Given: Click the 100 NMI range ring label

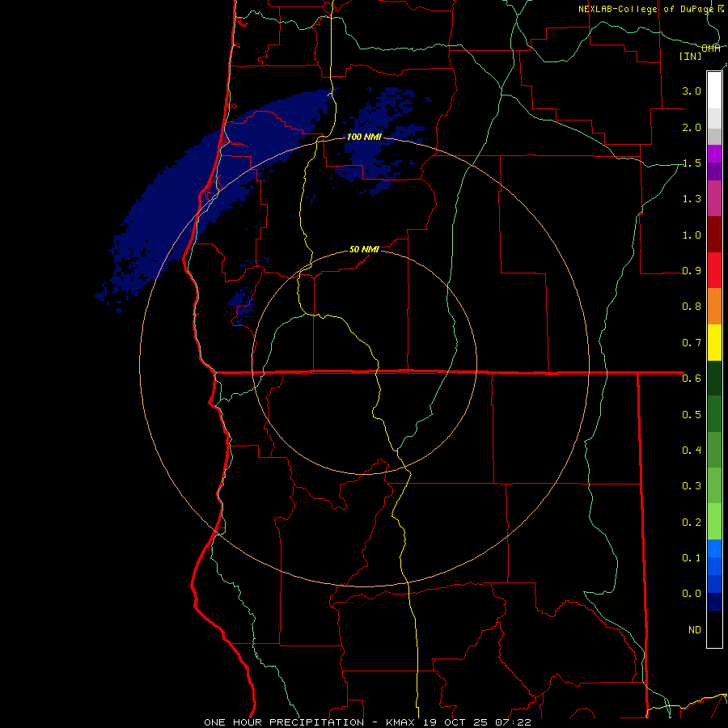Looking at the screenshot, I should click(x=364, y=137).
